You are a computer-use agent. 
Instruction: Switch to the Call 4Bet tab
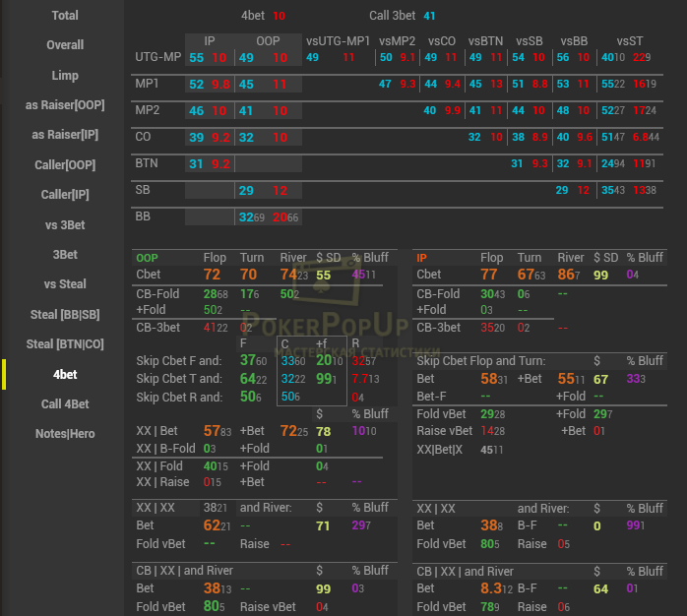click(65, 404)
